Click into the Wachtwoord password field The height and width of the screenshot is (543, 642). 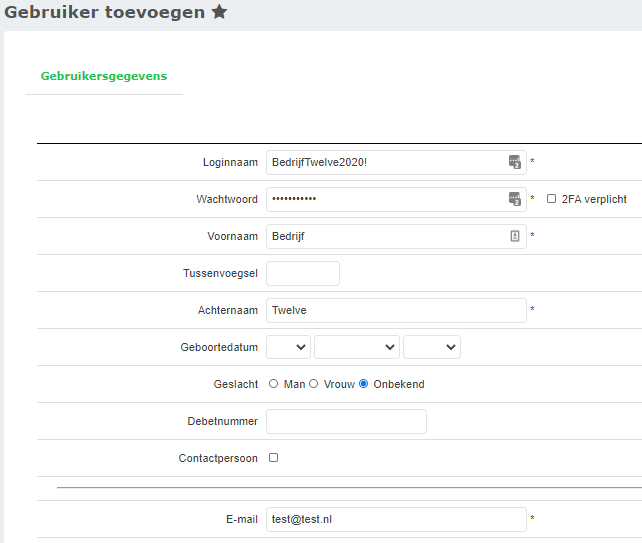click(385, 199)
